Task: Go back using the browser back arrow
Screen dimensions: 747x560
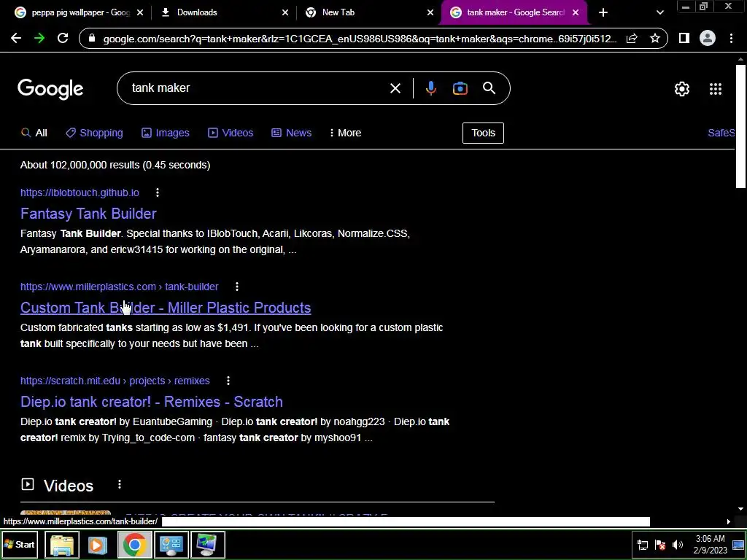Action: coord(16,39)
